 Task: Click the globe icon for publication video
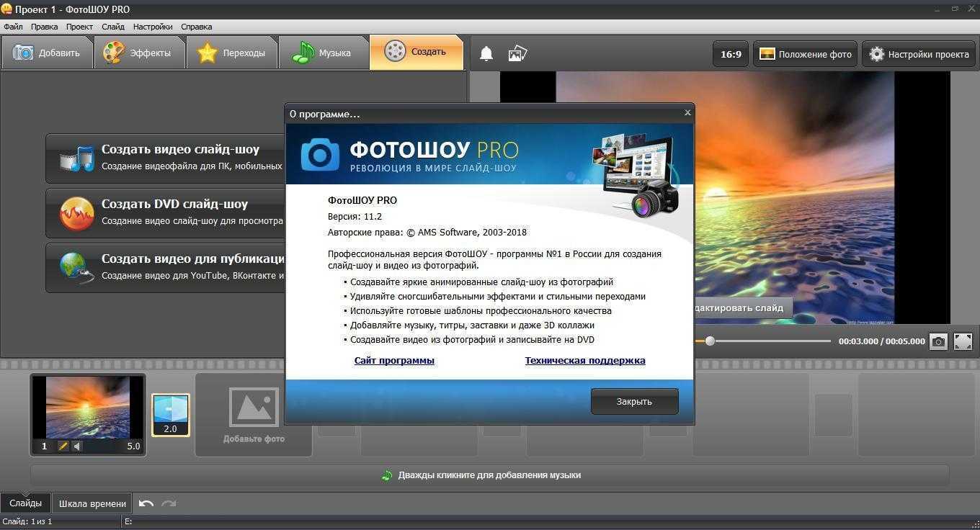(76, 268)
